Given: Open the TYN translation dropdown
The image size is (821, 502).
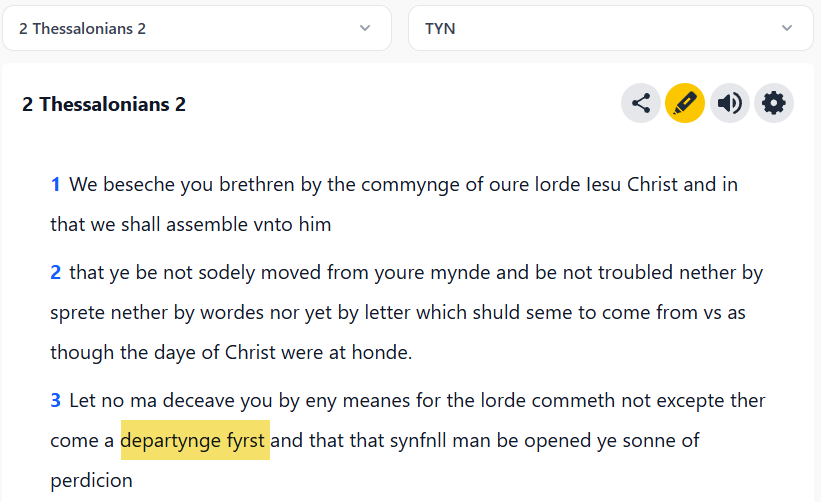Looking at the screenshot, I should point(610,28).
